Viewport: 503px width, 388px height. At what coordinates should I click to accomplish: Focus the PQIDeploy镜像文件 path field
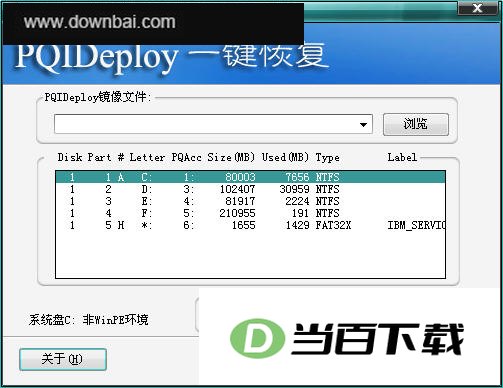213,124
